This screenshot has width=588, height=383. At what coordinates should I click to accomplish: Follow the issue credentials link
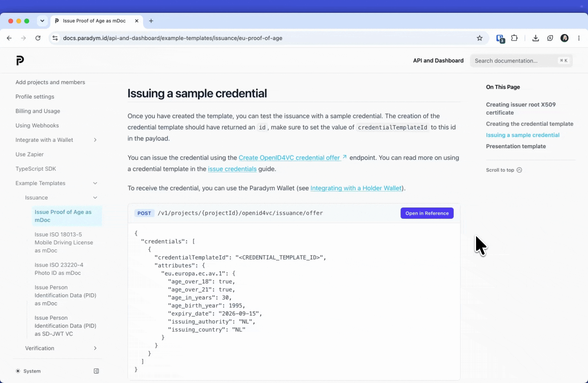pyautogui.click(x=232, y=169)
